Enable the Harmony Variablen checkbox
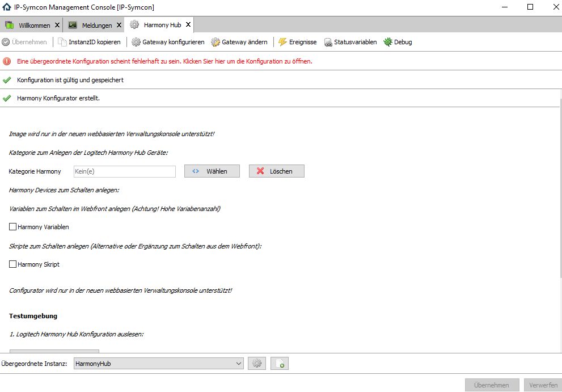 pos(13,227)
